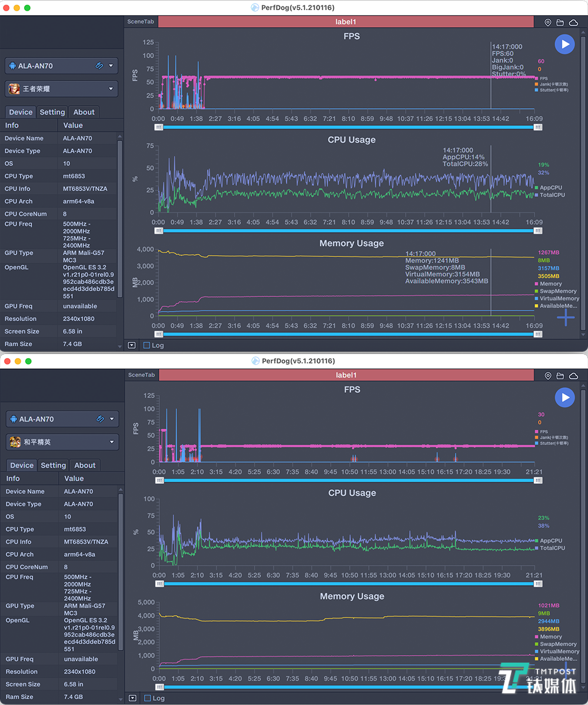The width and height of the screenshot is (588, 705).
Task: Toggle the AppCPU legend entry in 王者荣耀 window
Action: tap(550, 188)
